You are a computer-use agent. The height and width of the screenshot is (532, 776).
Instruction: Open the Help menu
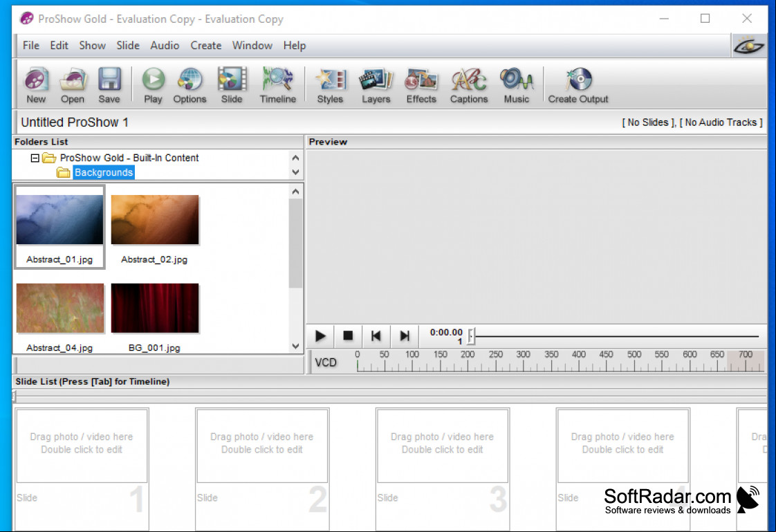coord(295,46)
